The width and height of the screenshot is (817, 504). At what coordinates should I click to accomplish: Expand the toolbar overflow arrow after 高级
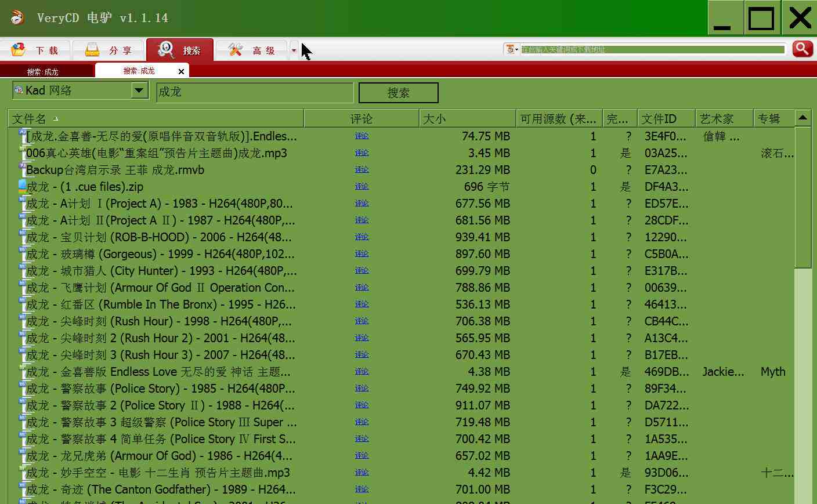click(x=294, y=50)
